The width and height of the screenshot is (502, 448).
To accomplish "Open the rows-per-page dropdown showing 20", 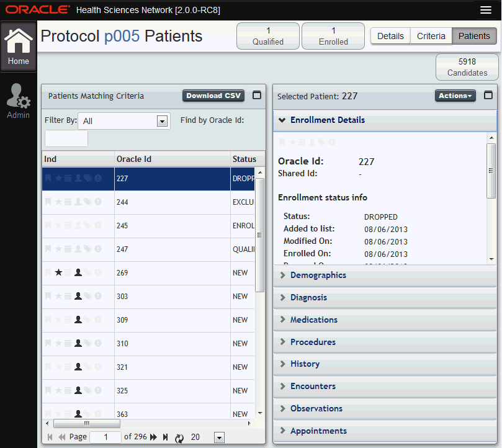I will click(x=219, y=437).
